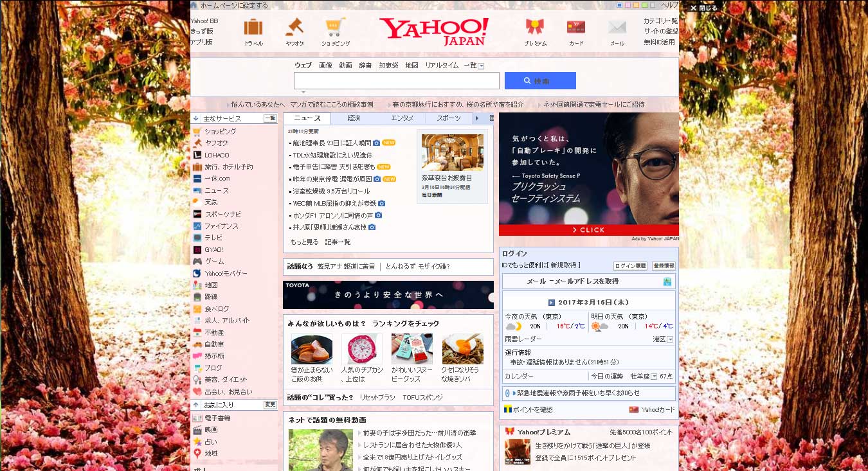This screenshot has width=868, height=471.
Task: Open the 港区 area dropdown in weather
Action: (x=670, y=339)
